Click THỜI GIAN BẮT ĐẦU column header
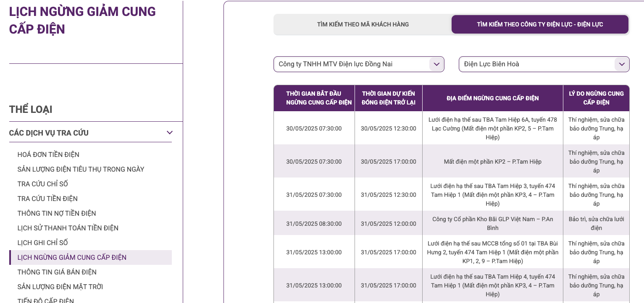 pos(314,98)
